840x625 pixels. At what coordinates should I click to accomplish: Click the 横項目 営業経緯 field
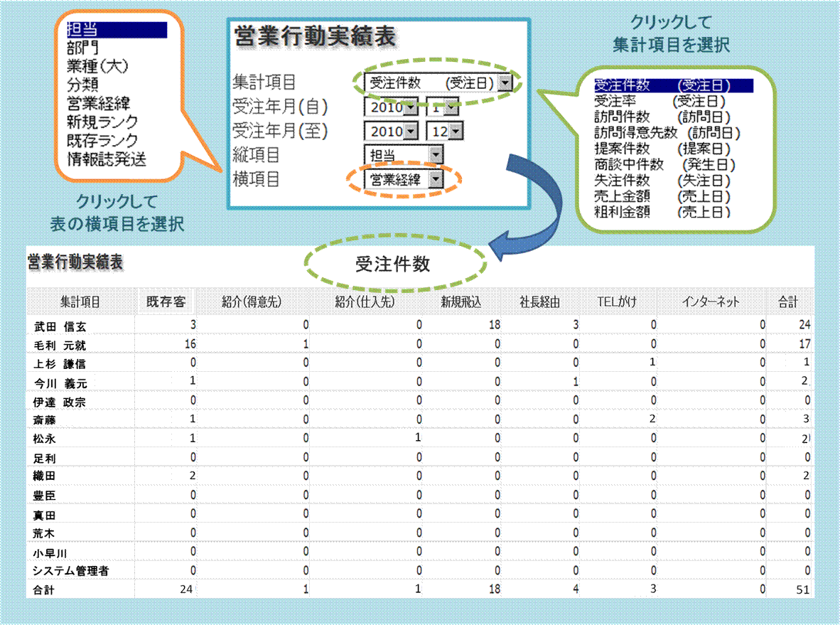404,180
